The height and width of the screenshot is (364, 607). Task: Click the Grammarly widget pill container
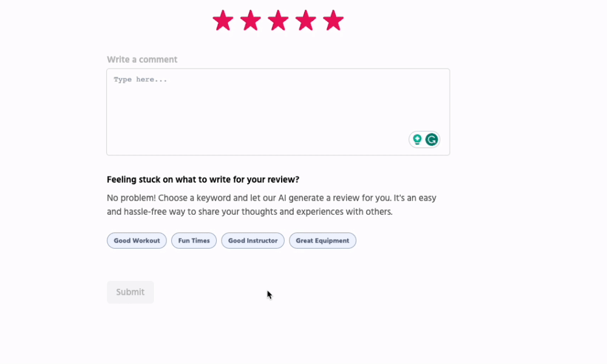[x=424, y=140]
